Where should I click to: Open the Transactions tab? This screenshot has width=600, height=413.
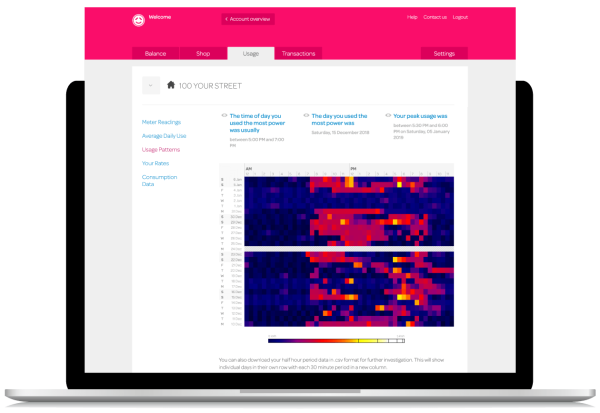tap(299, 53)
